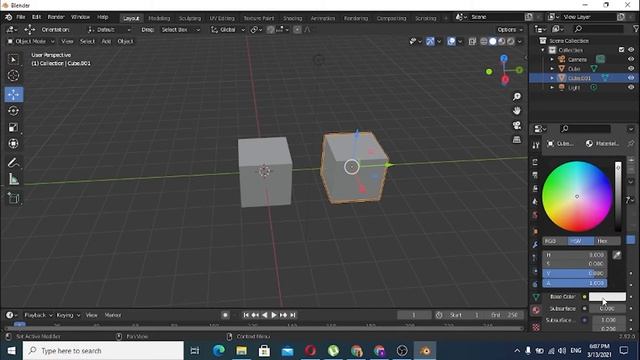Select the Annotate tool
The width and height of the screenshot is (640, 360).
tap(13, 163)
